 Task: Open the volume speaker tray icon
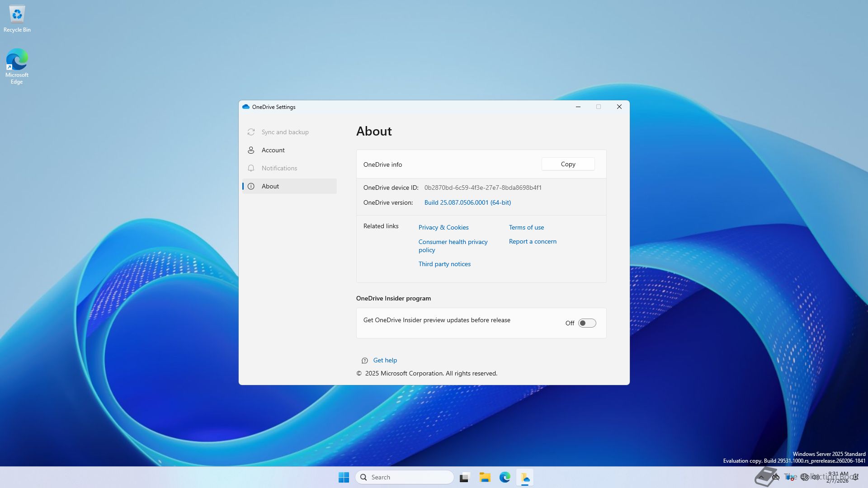816,477
